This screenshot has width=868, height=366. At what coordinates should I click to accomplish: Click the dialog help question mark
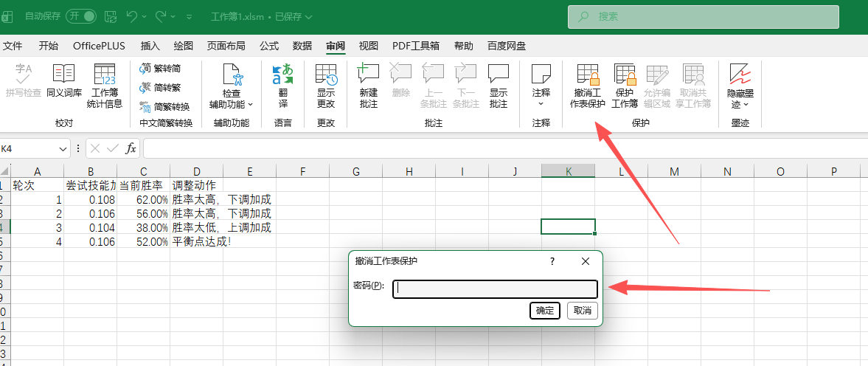pos(552,261)
